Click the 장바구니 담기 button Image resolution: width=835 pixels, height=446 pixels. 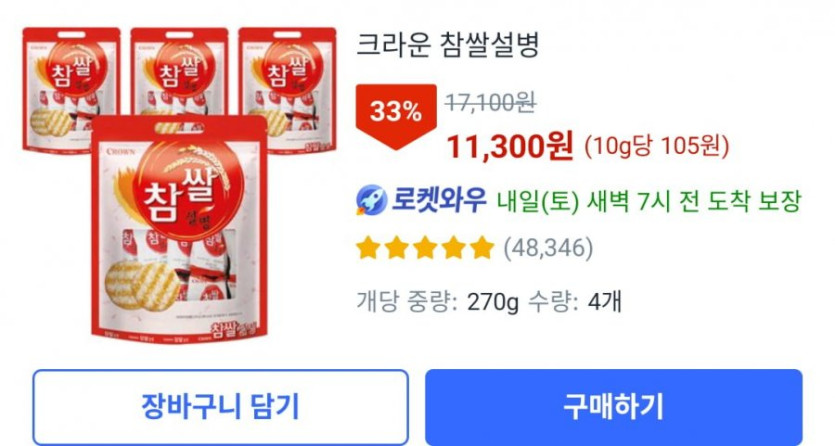click(x=220, y=407)
